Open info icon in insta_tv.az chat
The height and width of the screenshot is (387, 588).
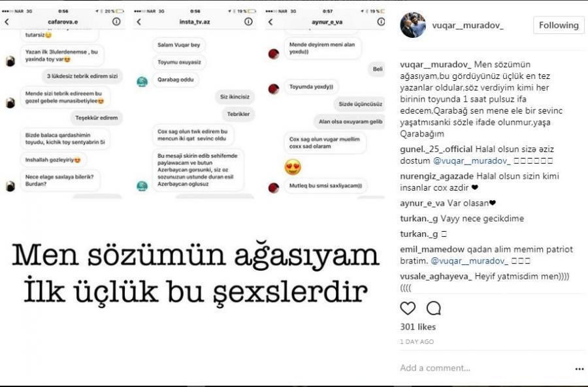click(248, 22)
